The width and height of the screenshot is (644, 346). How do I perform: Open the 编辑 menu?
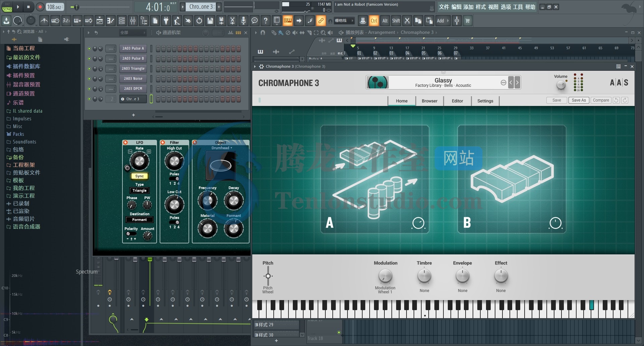click(x=457, y=7)
